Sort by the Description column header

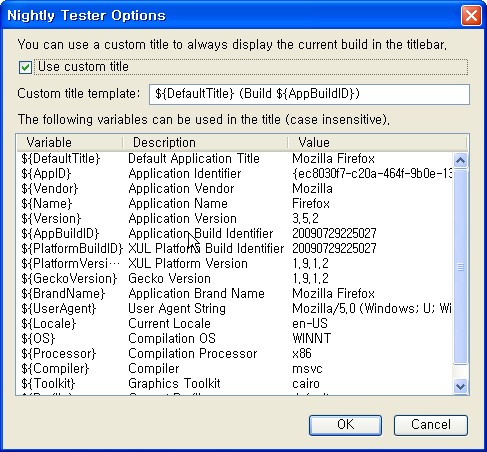point(205,143)
